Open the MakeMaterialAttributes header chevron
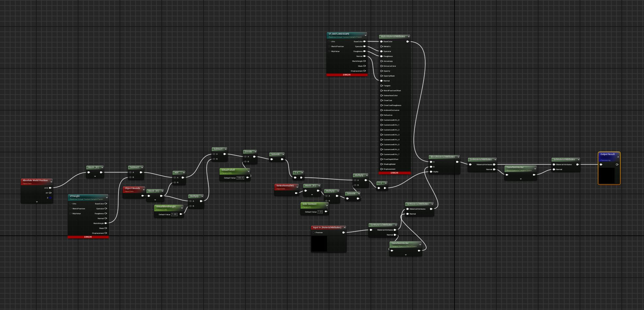The width and height of the screenshot is (644, 310). tap(409, 37)
